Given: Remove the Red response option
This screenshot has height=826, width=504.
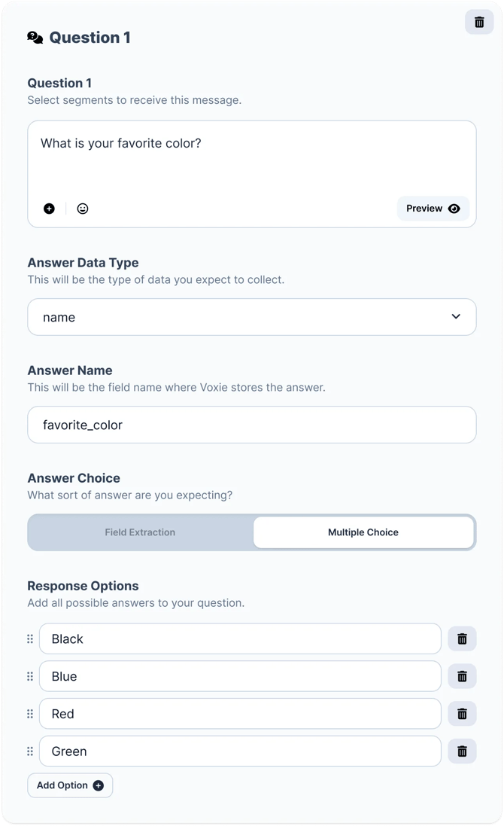Looking at the screenshot, I should [462, 714].
